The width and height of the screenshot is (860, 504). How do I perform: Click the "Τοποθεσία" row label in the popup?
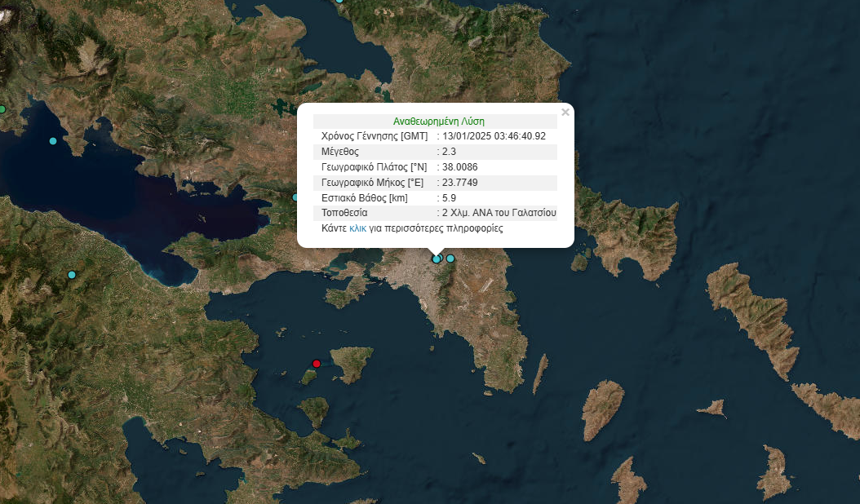[x=344, y=213]
